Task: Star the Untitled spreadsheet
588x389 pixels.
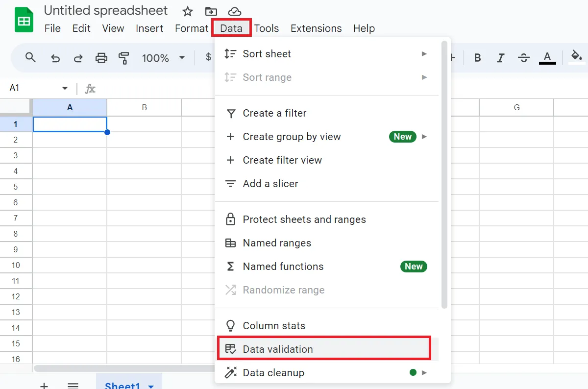Action: click(x=187, y=11)
